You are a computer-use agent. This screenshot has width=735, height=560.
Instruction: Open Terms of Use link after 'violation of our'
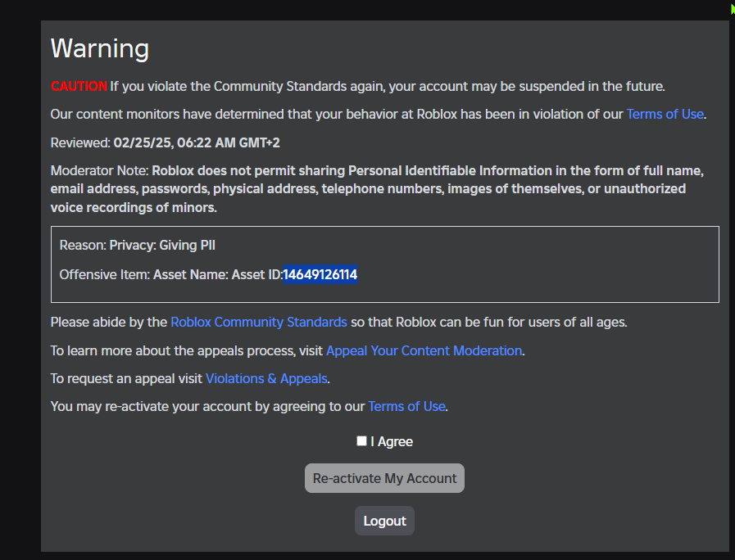click(x=665, y=115)
